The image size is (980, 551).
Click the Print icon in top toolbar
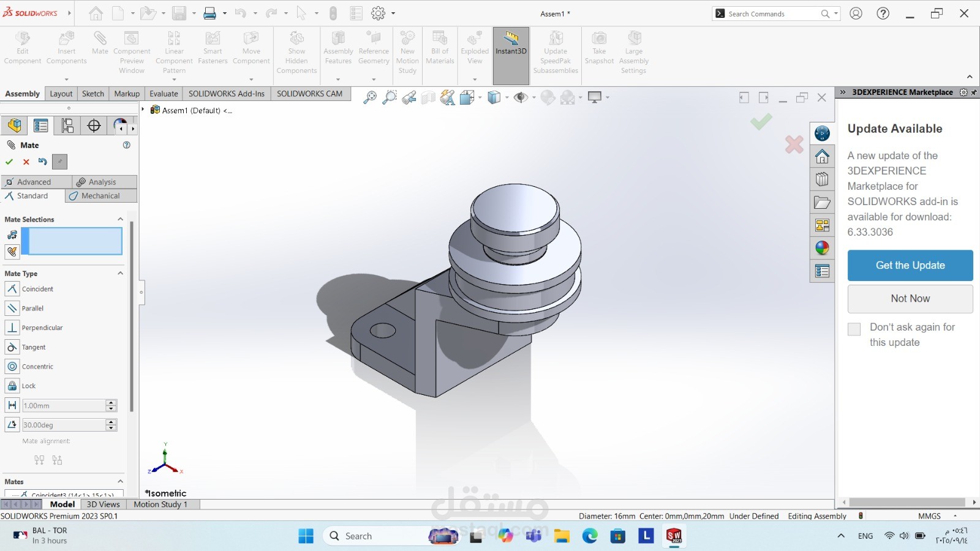coord(210,13)
